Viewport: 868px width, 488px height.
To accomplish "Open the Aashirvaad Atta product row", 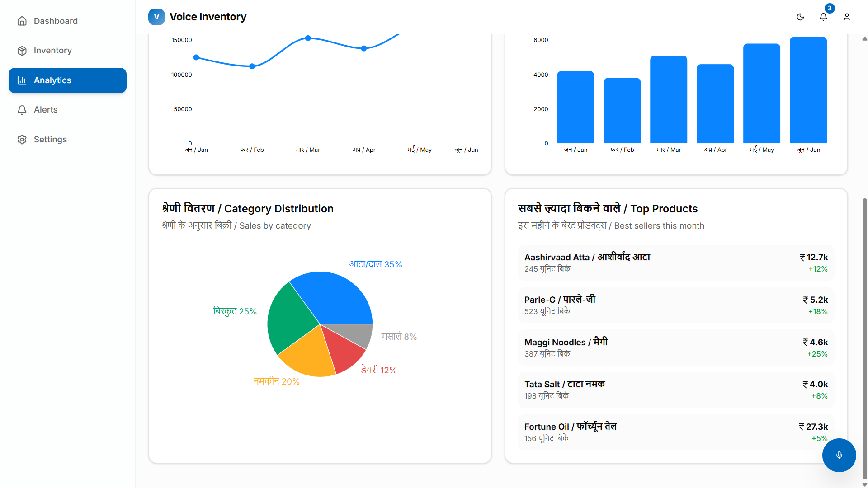I will click(676, 263).
